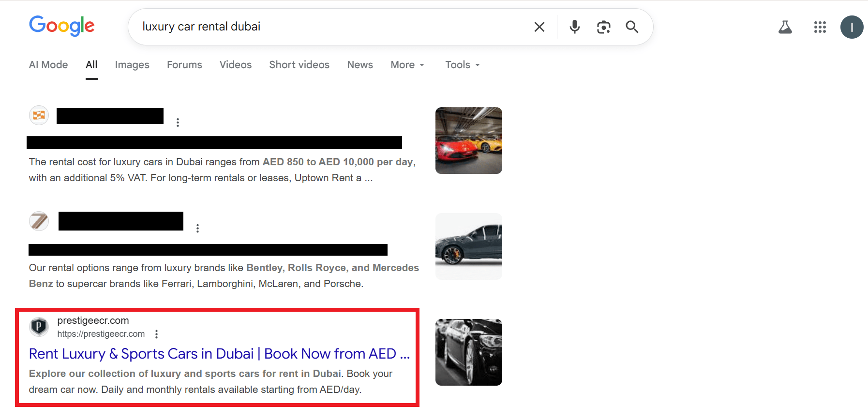Select the All results tab
The image size is (868, 419).
tap(91, 65)
